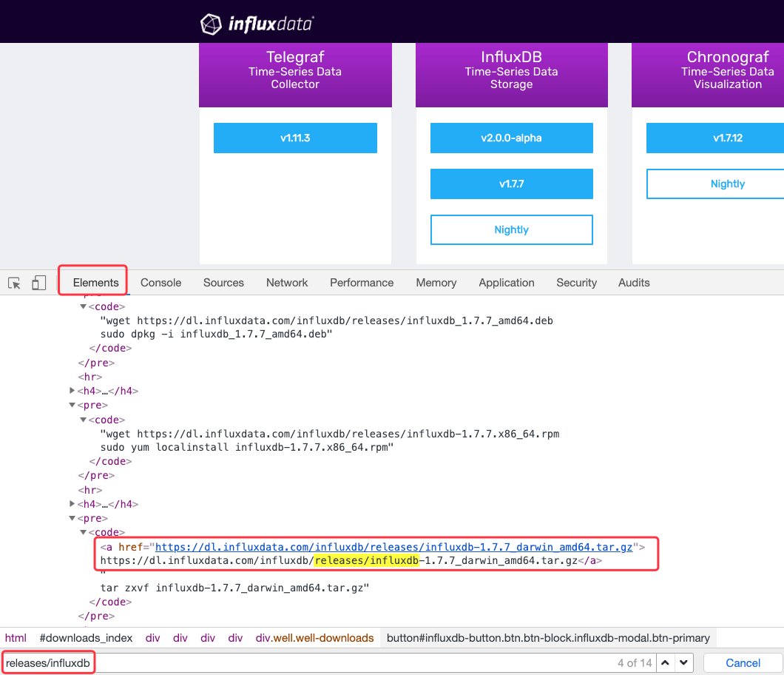Go to previous search result arrow
The image size is (784, 675).
pos(666,663)
